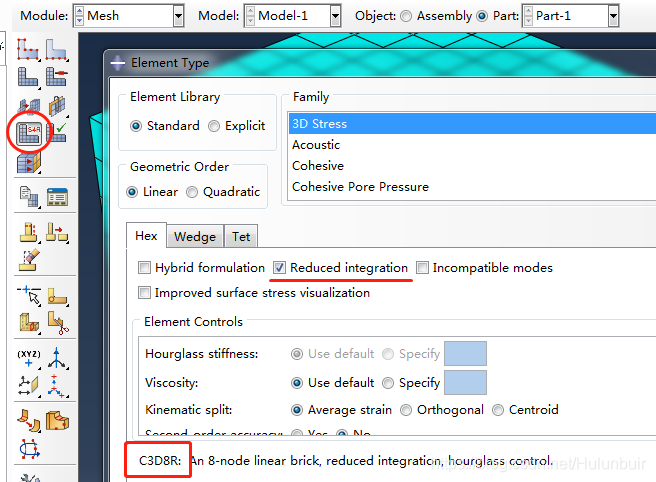Click the partition tool with scissors icon
The image size is (656, 482).
57,323
